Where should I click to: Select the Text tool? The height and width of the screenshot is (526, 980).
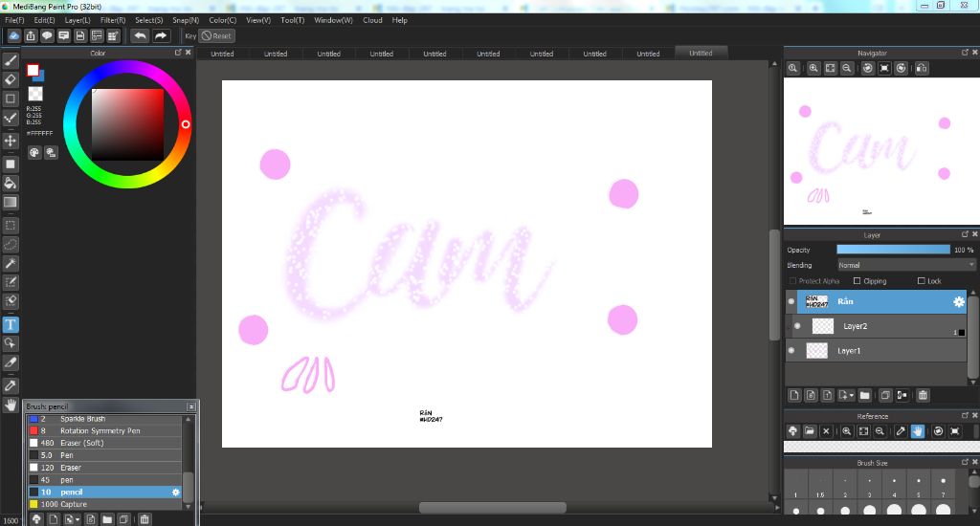click(11, 324)
